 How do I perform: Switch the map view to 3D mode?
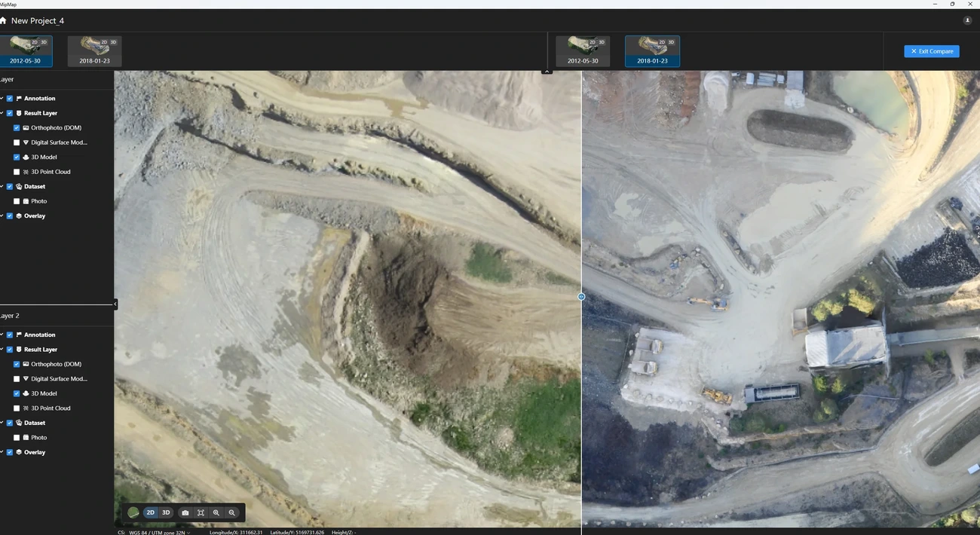166,512
